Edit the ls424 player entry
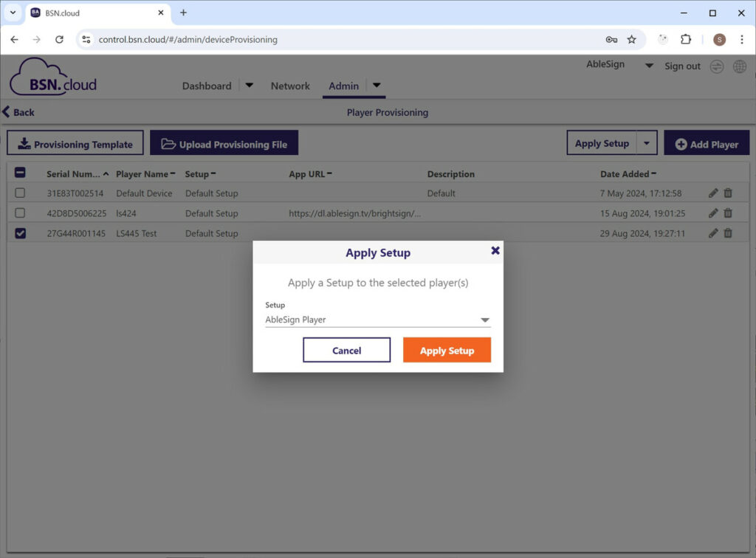The image size is (756, 558). pyautogui.click(x=713, y=213)
